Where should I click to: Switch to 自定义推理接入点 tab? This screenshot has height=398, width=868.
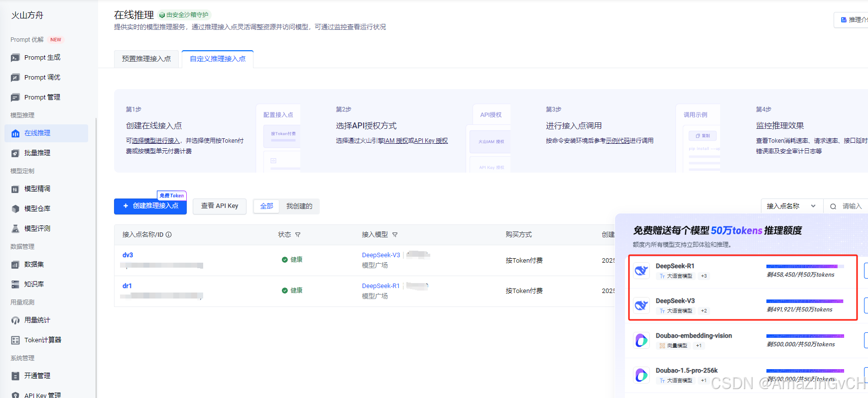click(218, 59)
